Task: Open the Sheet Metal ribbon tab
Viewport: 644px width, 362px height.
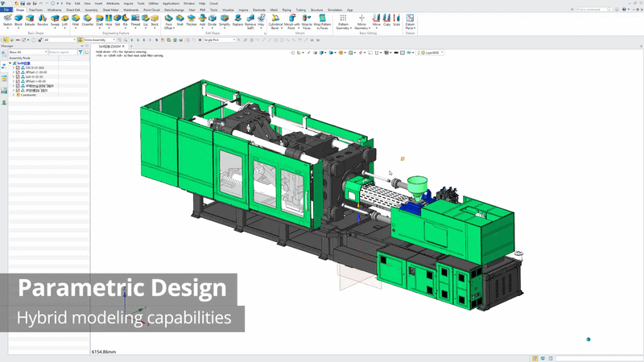Action: (110, 10)
